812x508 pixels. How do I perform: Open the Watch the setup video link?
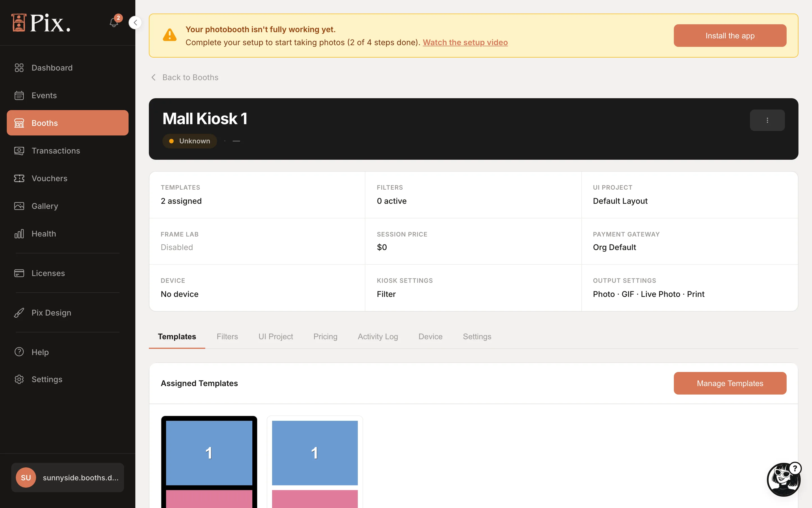click(x=465, y=42)
